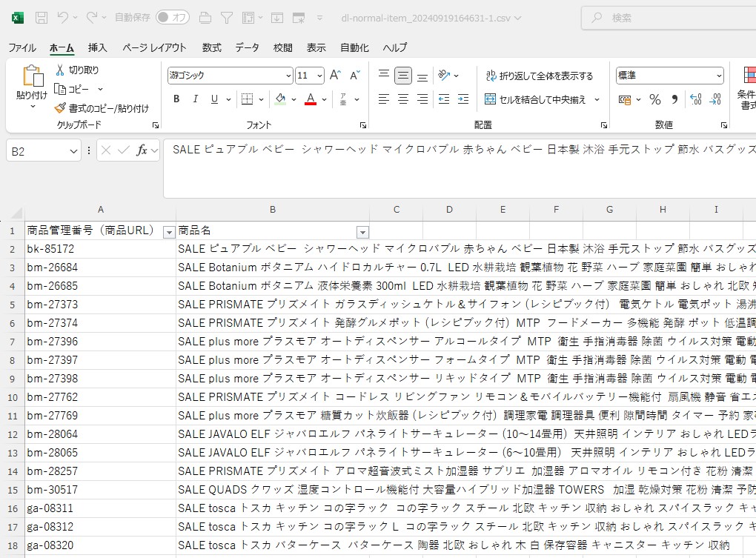Toggle Underline formatting
The width and height of the screenshot is (756, 558).
[x=214, y=99]
